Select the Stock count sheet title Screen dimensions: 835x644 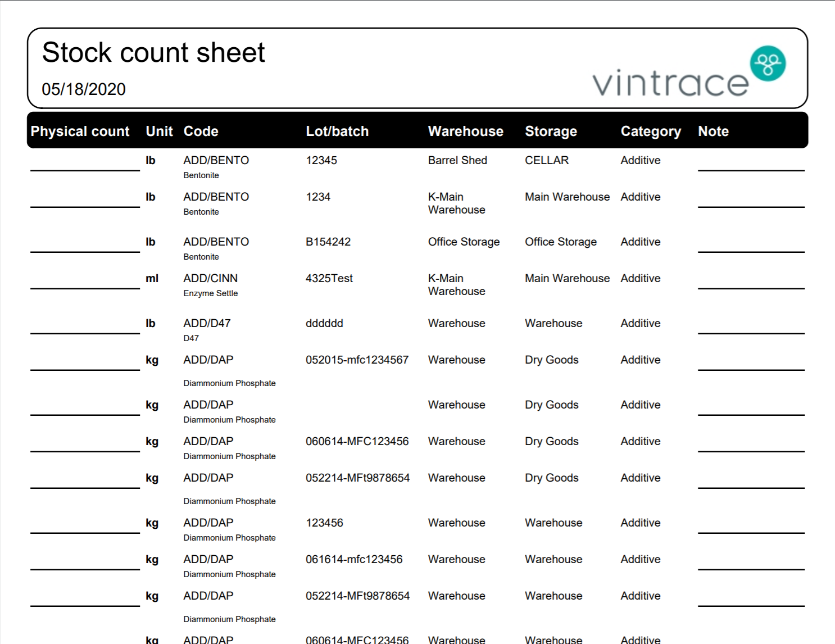(x=153, y=53)
